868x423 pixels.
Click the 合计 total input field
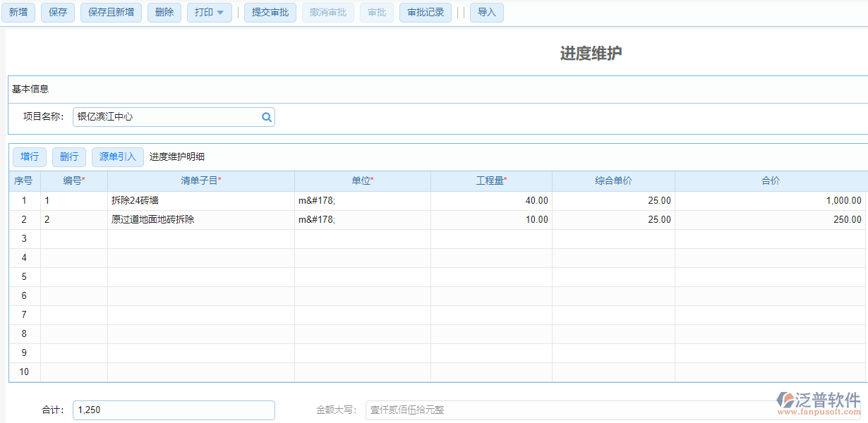[x=174, y=410]
